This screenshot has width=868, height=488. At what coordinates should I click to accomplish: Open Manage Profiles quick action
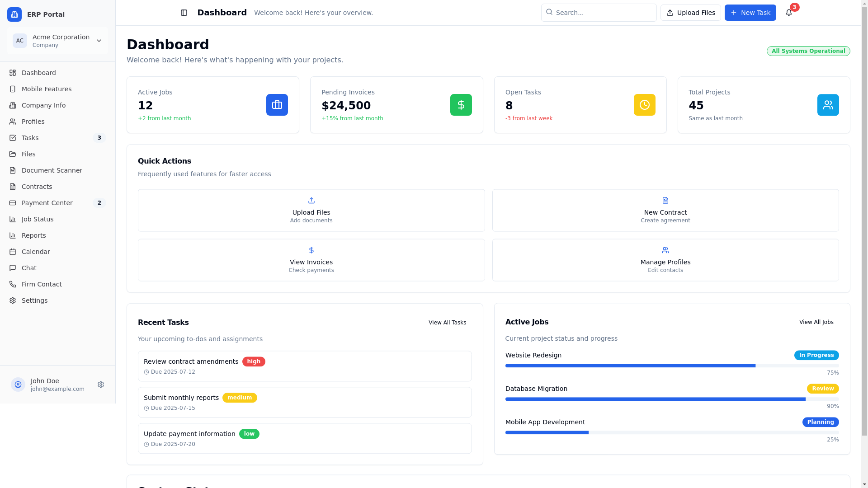(665, 260)
